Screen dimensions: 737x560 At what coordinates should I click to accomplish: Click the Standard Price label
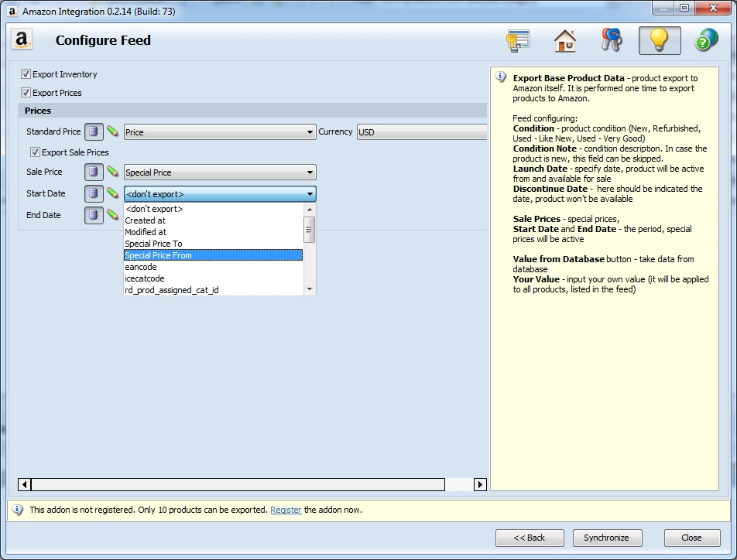pos(53,131)
